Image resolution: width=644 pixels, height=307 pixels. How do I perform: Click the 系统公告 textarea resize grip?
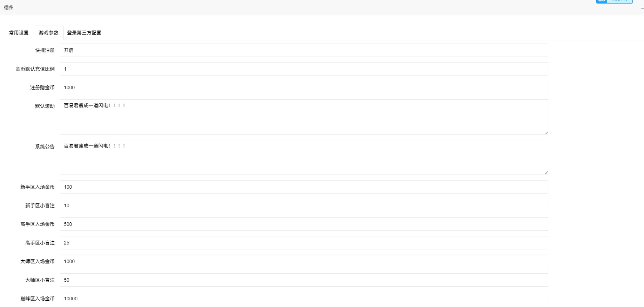[546, 172]
